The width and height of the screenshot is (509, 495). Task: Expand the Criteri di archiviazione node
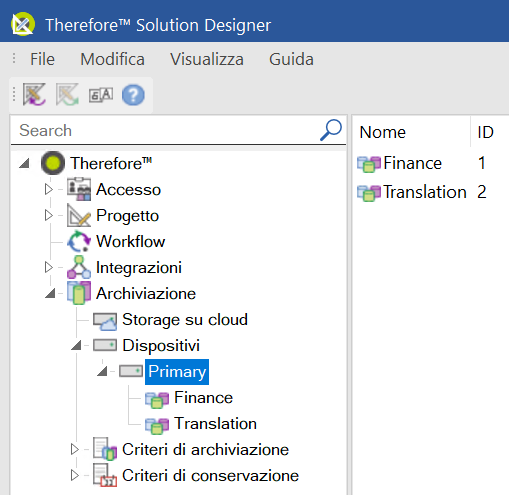75,449
